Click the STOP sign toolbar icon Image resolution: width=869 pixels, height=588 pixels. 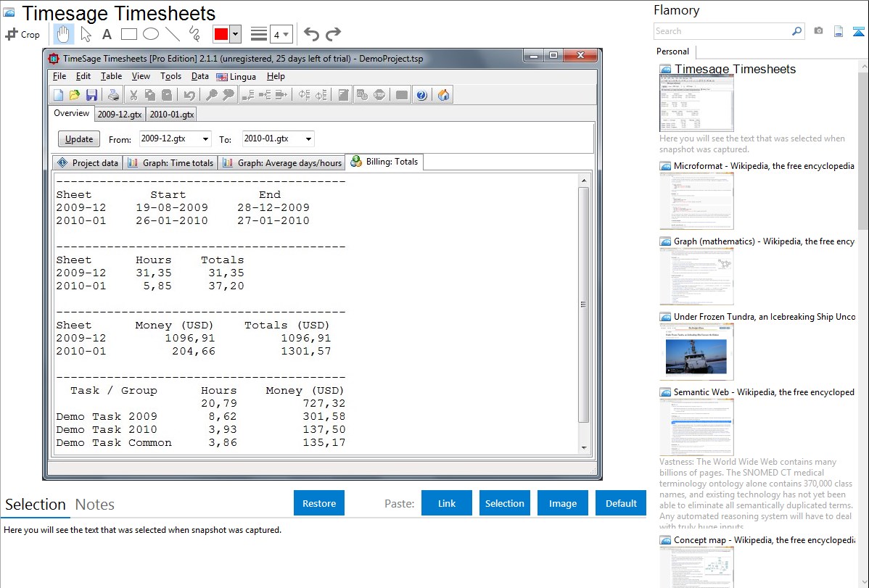click(379, 95)
